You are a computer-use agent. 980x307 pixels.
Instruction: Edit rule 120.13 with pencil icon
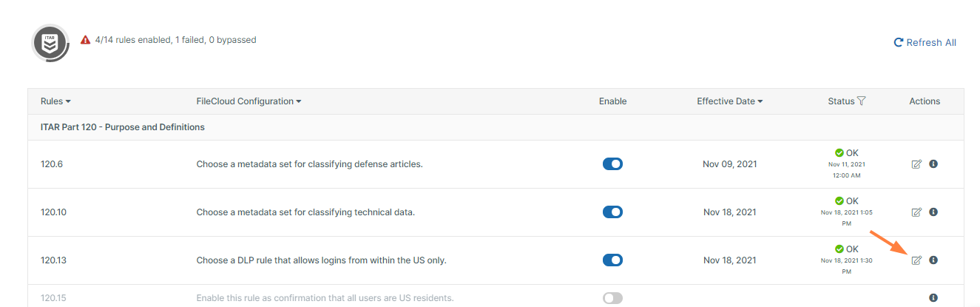click(x=916, y=260)
